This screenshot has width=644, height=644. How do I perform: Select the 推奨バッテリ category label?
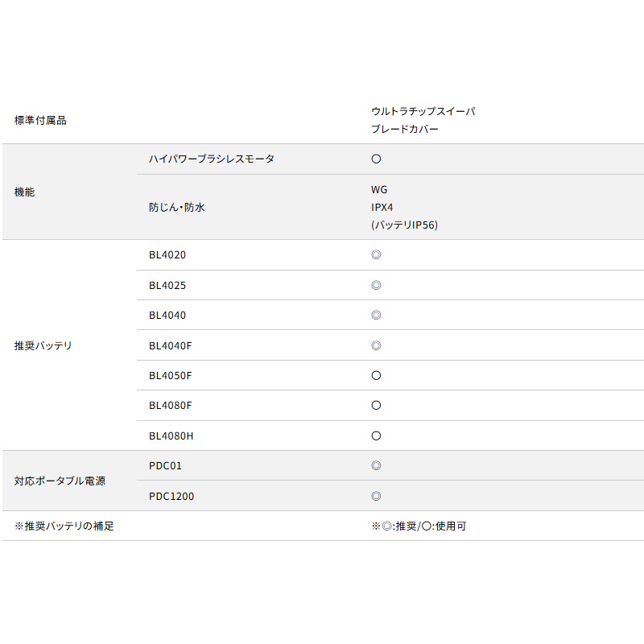(43, 346)
